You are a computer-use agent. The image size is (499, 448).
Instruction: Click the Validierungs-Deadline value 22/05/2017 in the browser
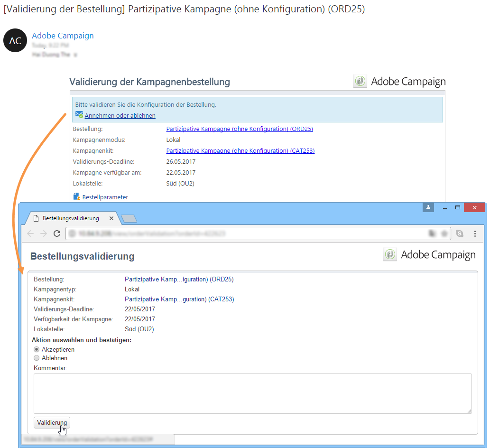click(x=140, y=309)
